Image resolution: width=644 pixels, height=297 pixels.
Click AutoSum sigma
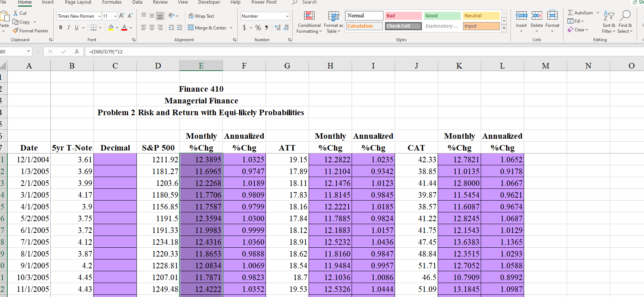(x=570, y=13)
